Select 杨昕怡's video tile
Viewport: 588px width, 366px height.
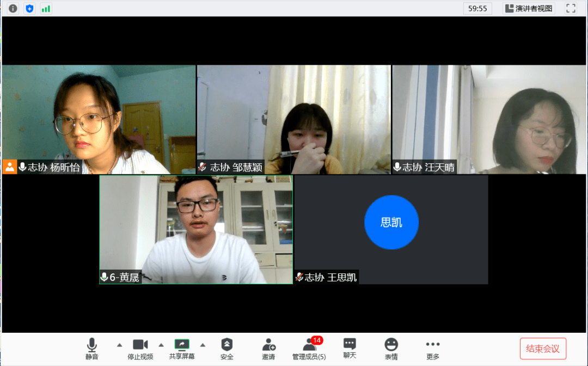coord(99,120)
